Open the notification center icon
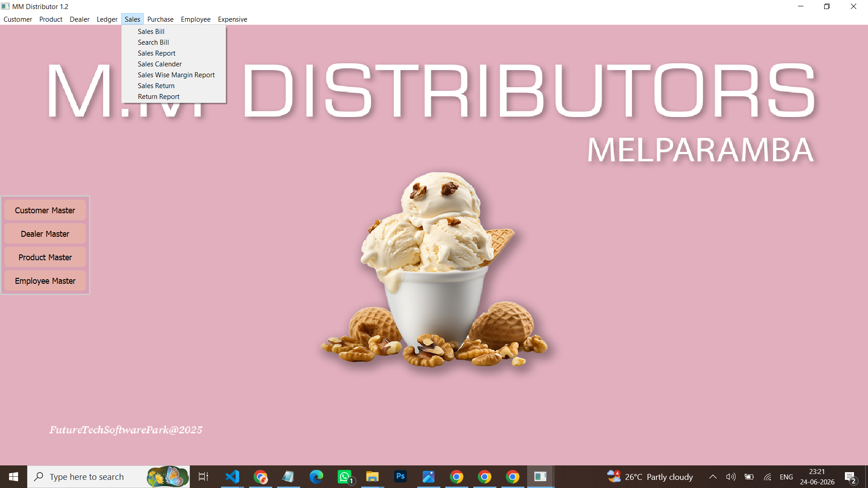868x488 pixels. pos(851,477)
